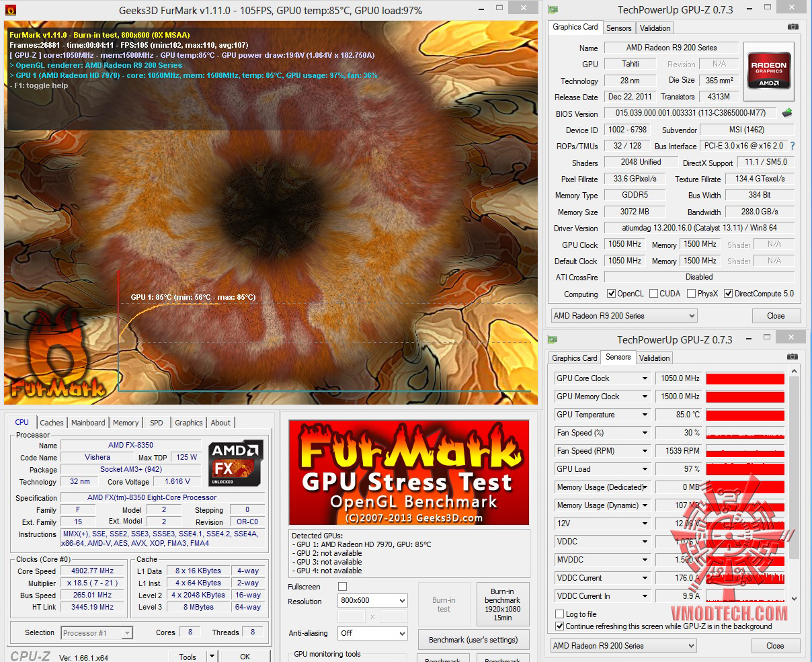Toggle Continue refreshing while GPU-Z is in background
Screen dimensions: 812x662
point(559,626)
